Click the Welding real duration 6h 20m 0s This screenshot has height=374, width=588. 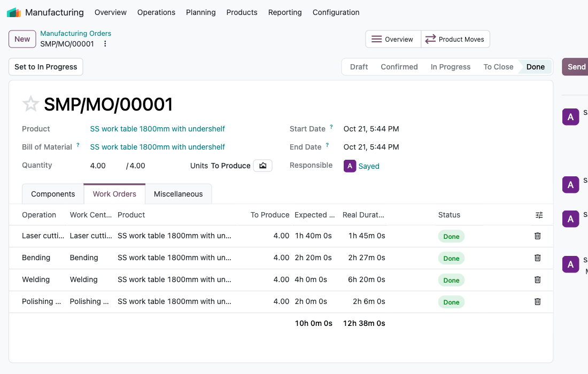[366, 280]
